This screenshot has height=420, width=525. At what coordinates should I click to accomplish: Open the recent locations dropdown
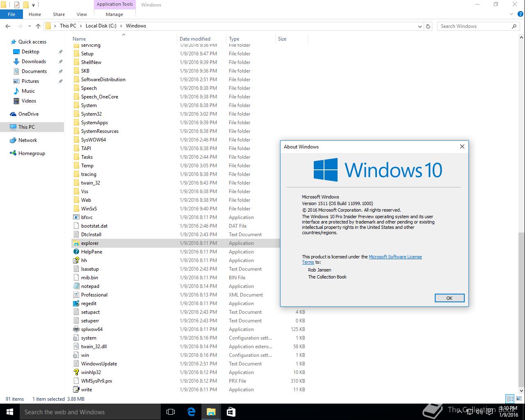tap(30, 26)
